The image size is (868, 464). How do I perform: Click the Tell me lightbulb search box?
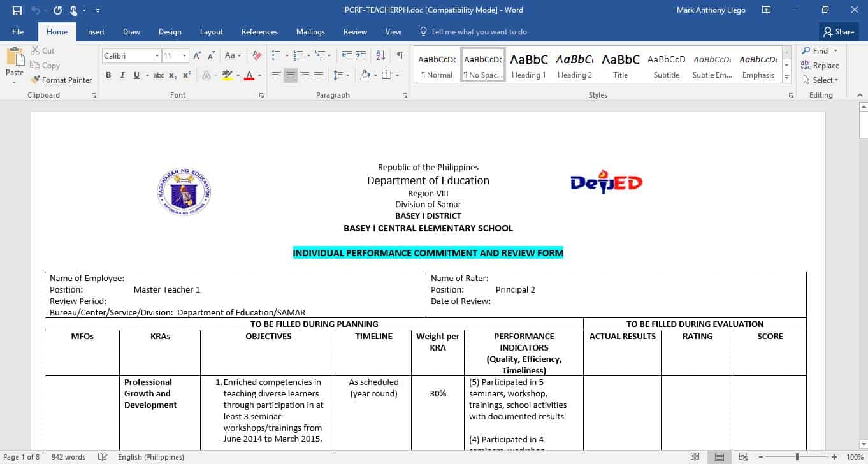point(472,32)
